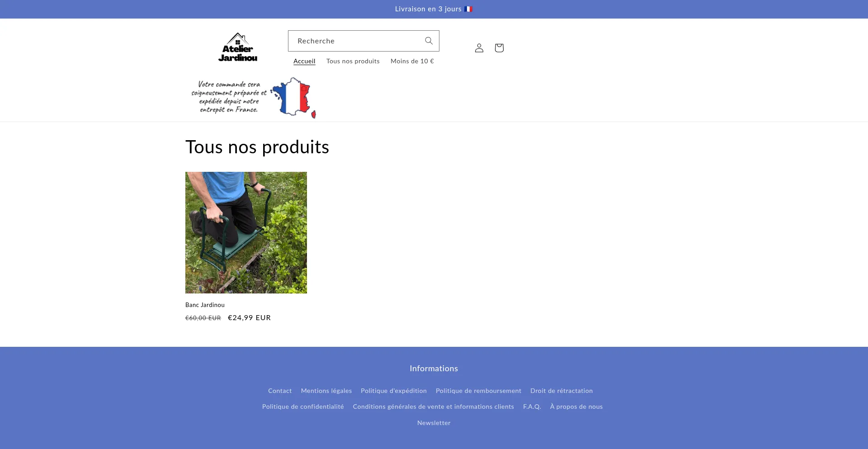This screenshot has width=868, height=449.
Task: Open the Newsletter footer link
Action: [x=434, y=423]
